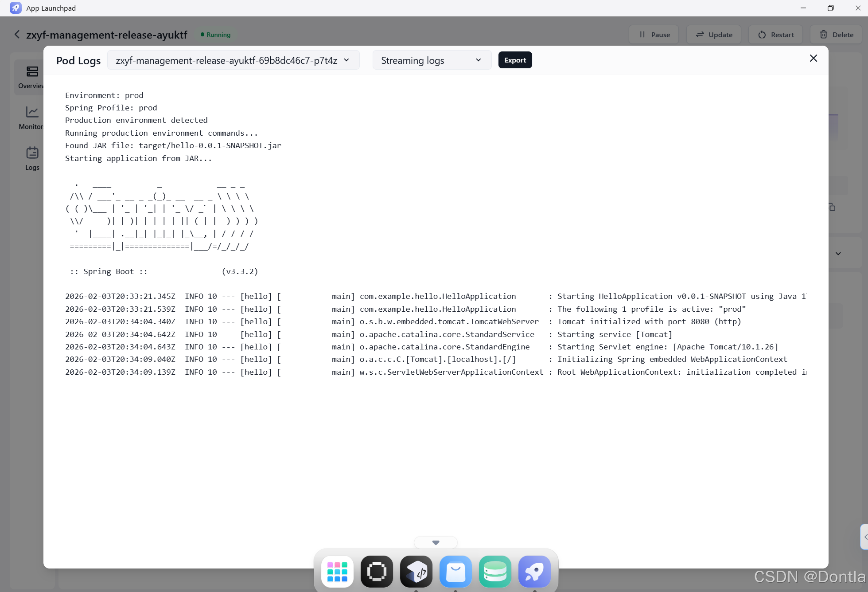This screenshot has width=868, height=592.
Task: Launch the code editor dock icon
Action: click(x=416, y=572)
